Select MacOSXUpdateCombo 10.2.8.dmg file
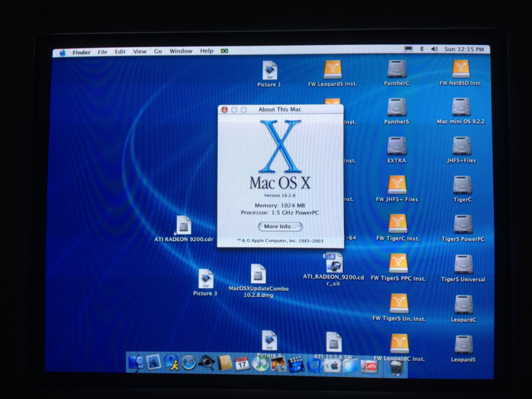This screenshot has height=399, width=532. pos(258,275)
